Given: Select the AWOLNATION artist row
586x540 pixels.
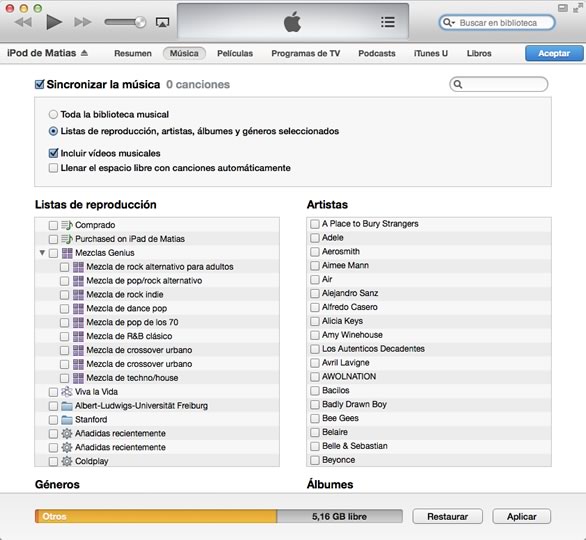Looking at the screenshot, I should pos(429,377).
